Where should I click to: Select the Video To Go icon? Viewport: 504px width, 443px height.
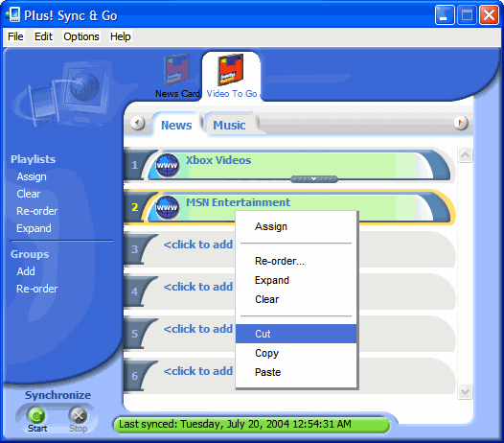coord(231,70)
